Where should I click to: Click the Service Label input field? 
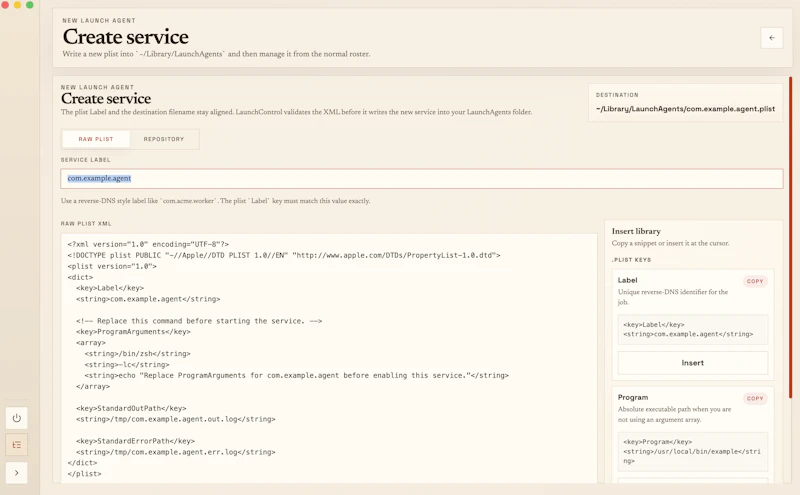(x=421, y=179)
